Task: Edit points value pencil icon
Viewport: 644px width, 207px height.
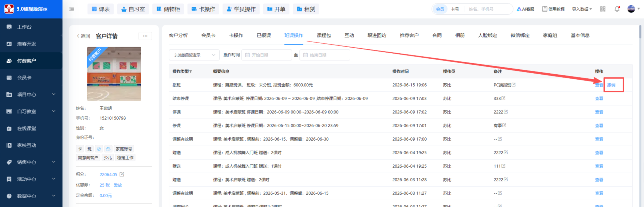Action: click(x=122, y=174)
